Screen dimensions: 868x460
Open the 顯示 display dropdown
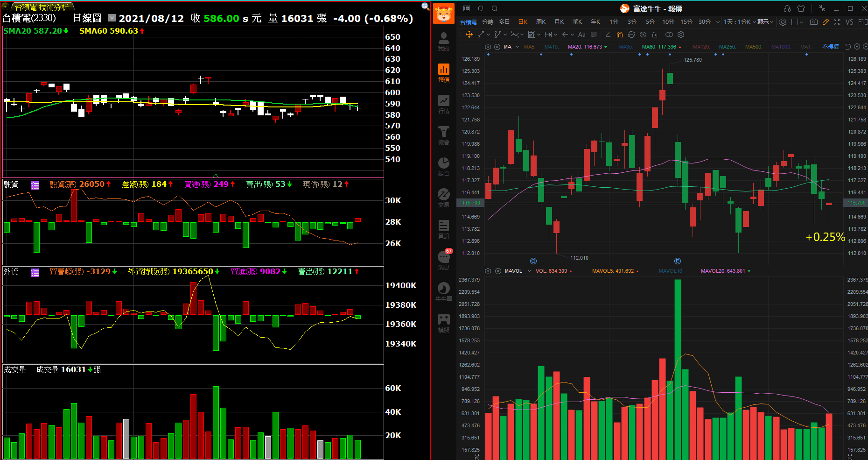click(x=765, y=22)
